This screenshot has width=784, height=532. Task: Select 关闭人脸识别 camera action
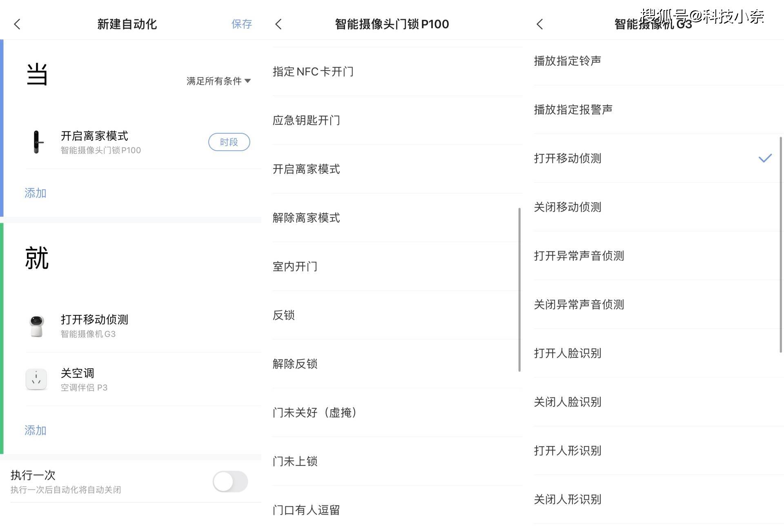(659, 402)
